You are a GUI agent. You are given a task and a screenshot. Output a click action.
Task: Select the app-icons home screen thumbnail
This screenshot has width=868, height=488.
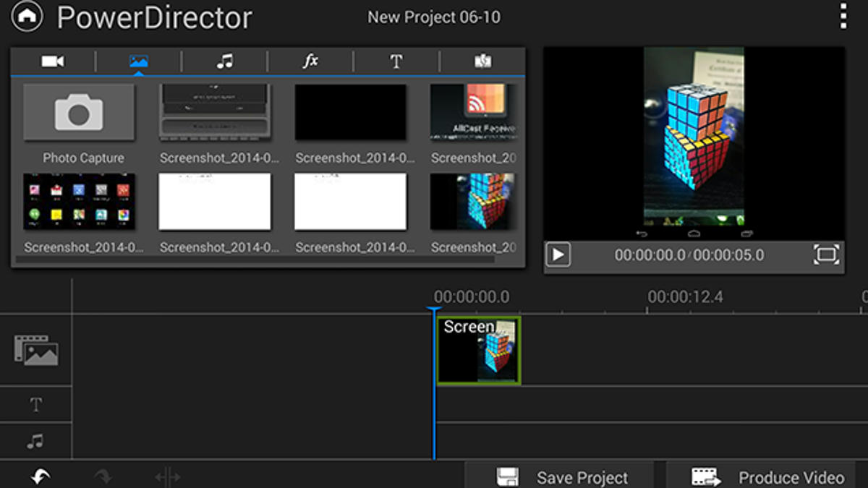pos(79,202)
